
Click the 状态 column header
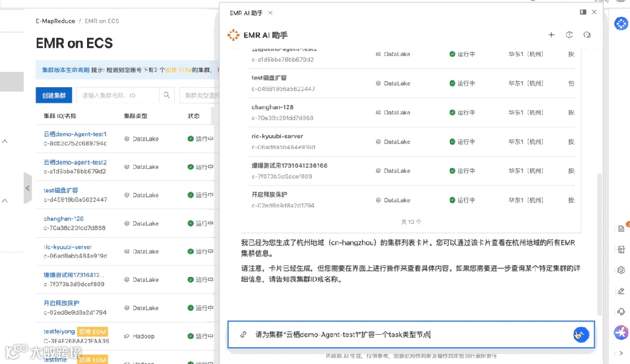click(x=193, y=116)
